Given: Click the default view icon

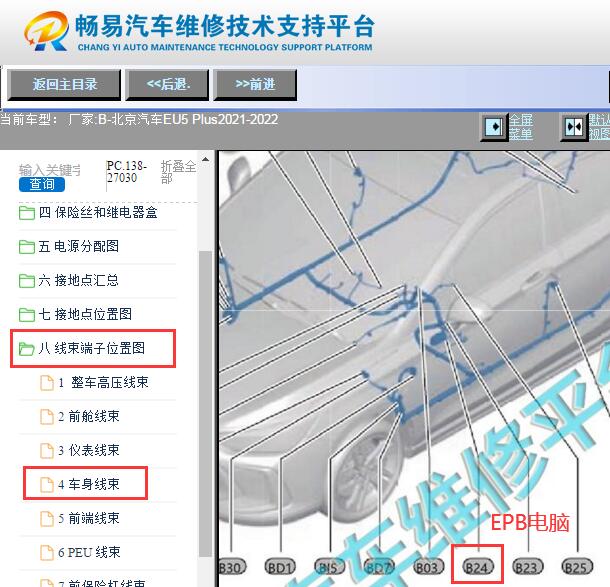Looking at the screenshot, I should pos(574,127).
